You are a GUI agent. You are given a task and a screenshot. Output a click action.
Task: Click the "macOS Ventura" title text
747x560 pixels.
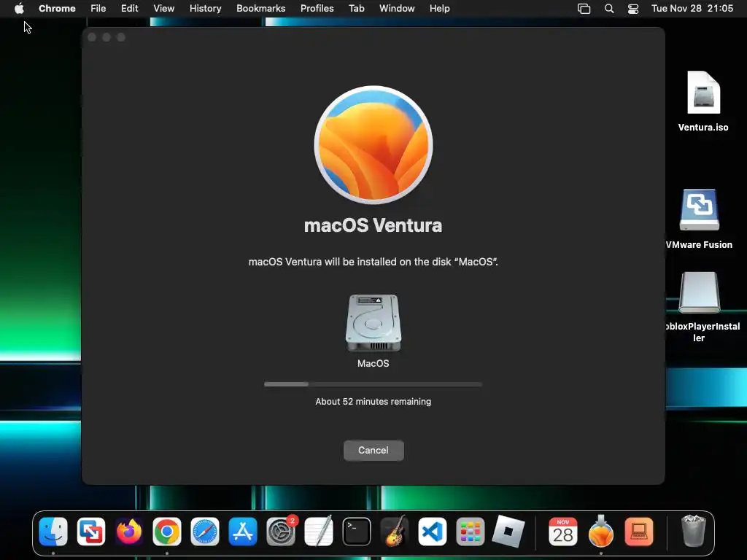pos(373,225)
